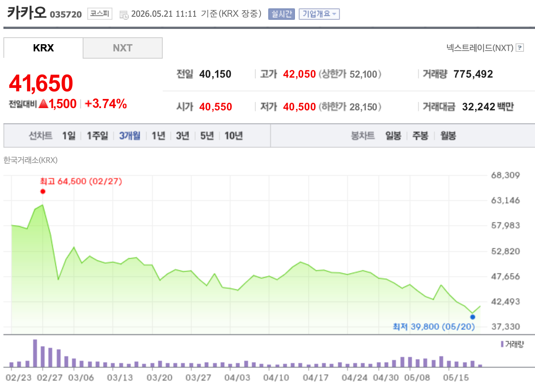Click the 하한가 28,150 text
Viewport: 535px width, 392px height.
pos(350,107)
